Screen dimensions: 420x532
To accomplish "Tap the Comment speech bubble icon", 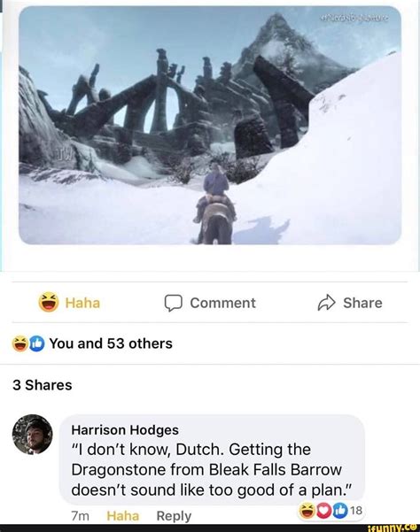I will [174, 303].
